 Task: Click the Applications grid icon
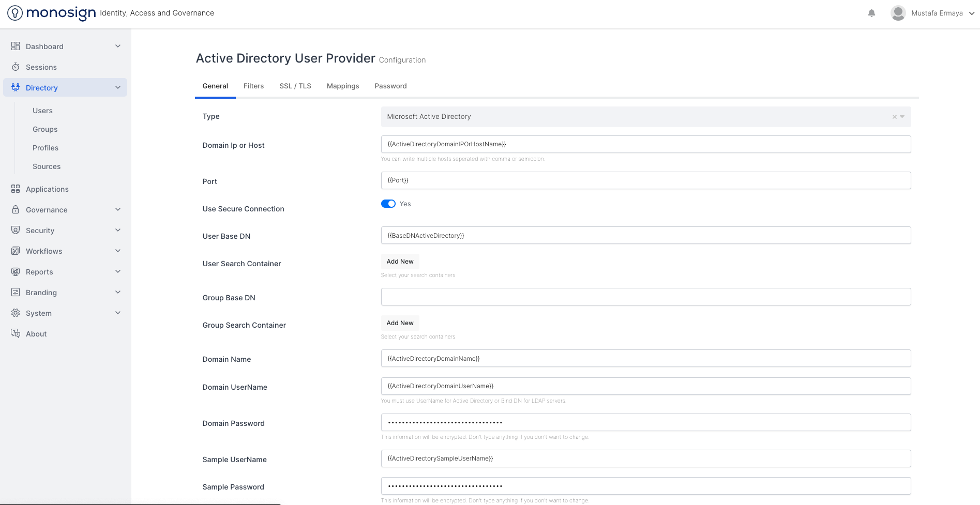point(16,189)
